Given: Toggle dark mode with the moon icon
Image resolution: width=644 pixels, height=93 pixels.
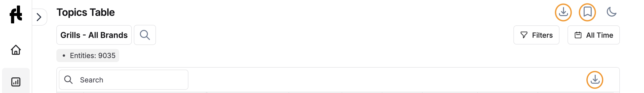Looking at the screenshot, I should click(612, 12).
